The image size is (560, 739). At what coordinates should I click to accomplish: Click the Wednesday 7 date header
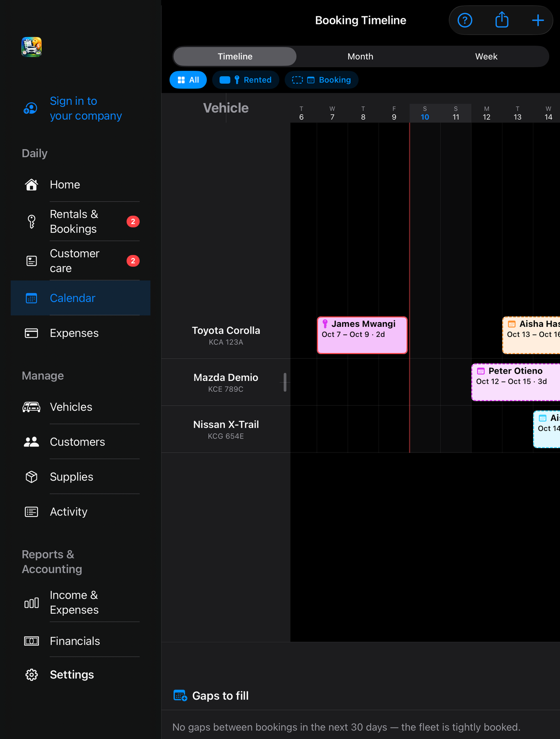(332, 113)
